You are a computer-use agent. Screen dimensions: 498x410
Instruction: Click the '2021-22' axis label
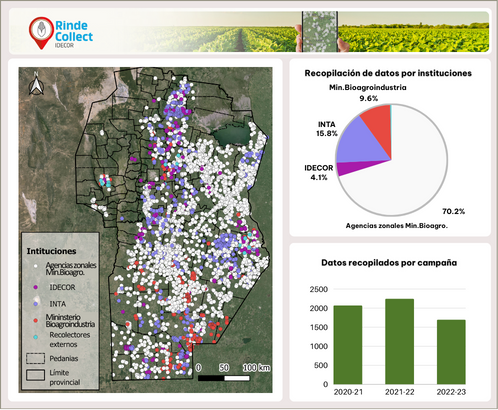tap(400, 392)
